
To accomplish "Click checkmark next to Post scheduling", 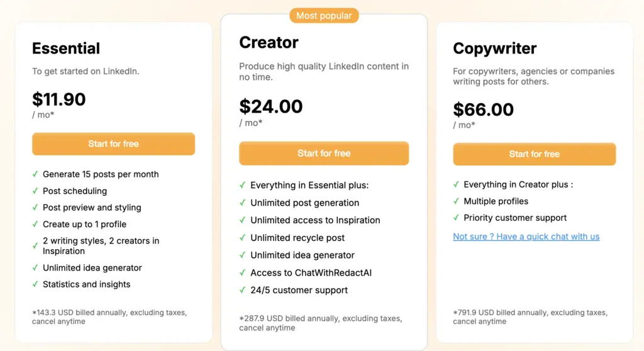I will 35,191.
